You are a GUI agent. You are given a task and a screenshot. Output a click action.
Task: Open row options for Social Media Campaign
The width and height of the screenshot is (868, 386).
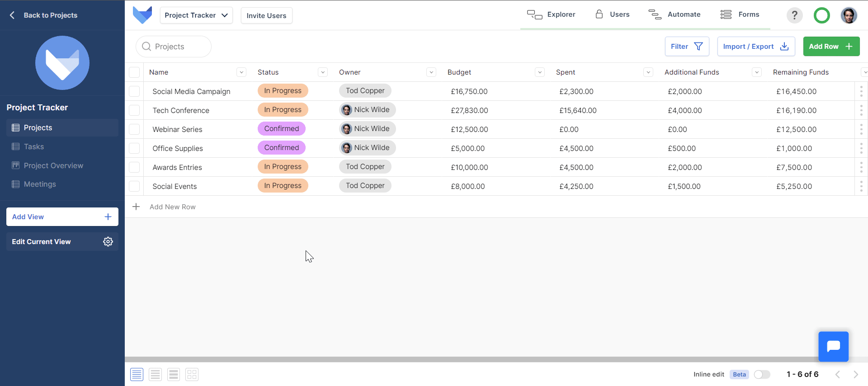point(861,91)
